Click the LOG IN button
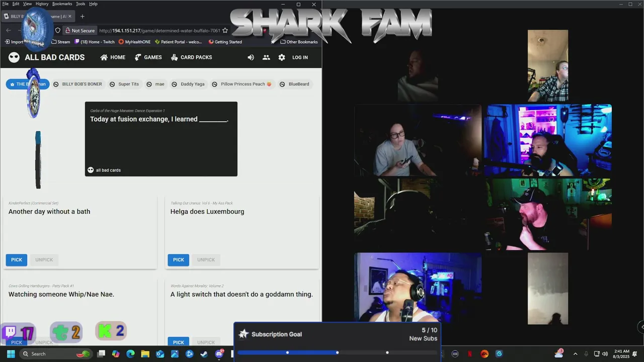Viewport: 644px width, 362px height. click(300, 57)
